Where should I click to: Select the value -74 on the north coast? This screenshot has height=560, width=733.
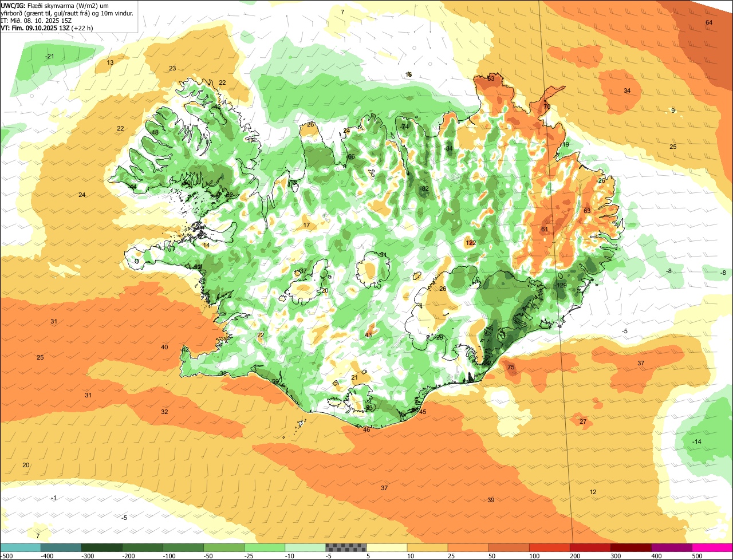404,127
